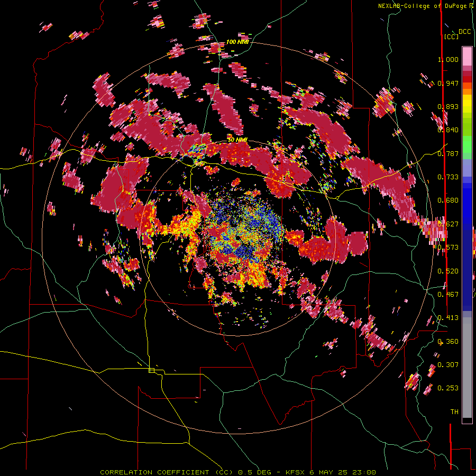Click the 0.573 scale value
The image size is (476, 476).
pos(448,248)
